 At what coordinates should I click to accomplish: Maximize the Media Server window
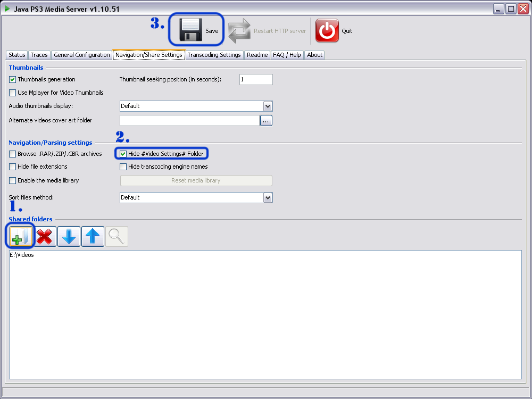click(x=511, y=9)
